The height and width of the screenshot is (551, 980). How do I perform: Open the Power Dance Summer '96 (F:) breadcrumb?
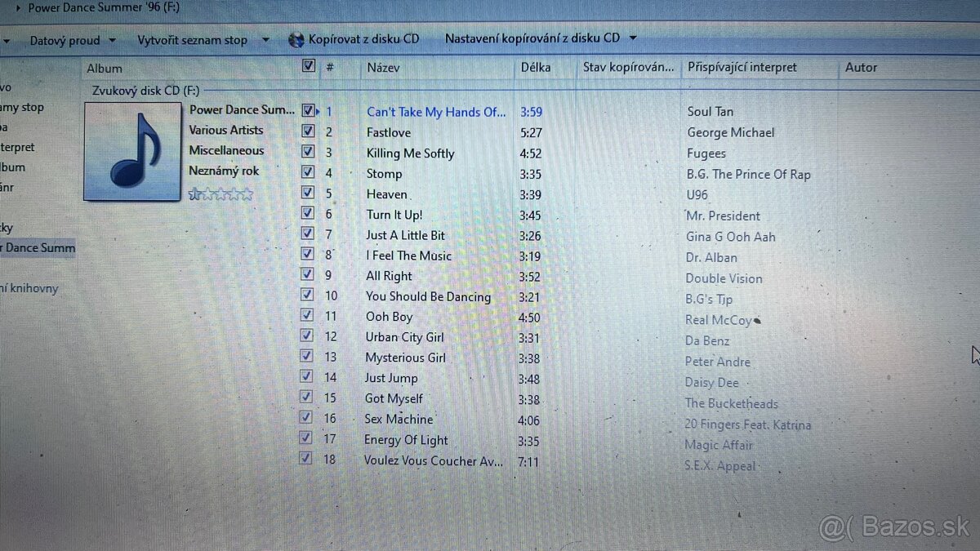pos(104,7)
